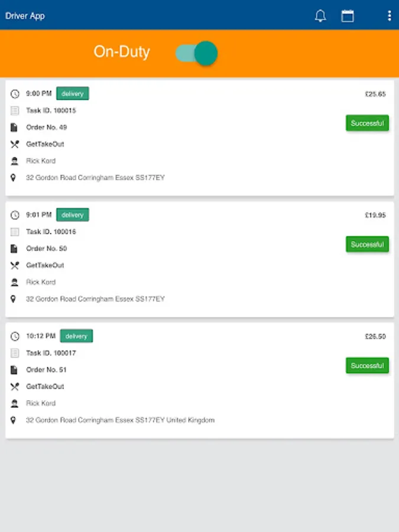This screenshot has height=532, width=399.
Task: Click the Driver App title
Action: (25, 16)
